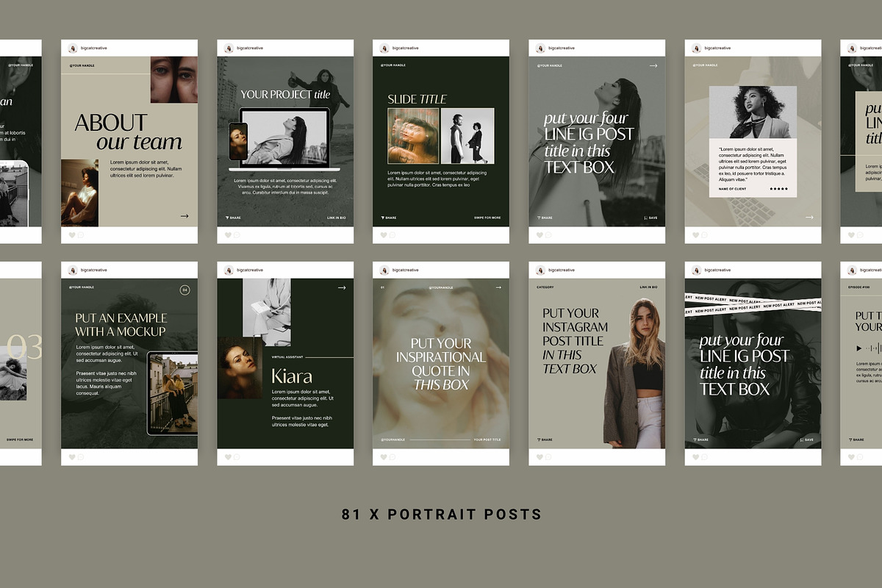Click the CATEGORY label on the Instagram post title card
This screenshot has width=882, height=588.
(x=545, y=287)
